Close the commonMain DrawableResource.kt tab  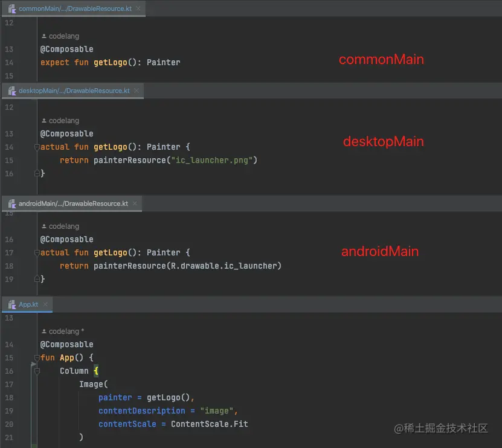tap(138, 8)
